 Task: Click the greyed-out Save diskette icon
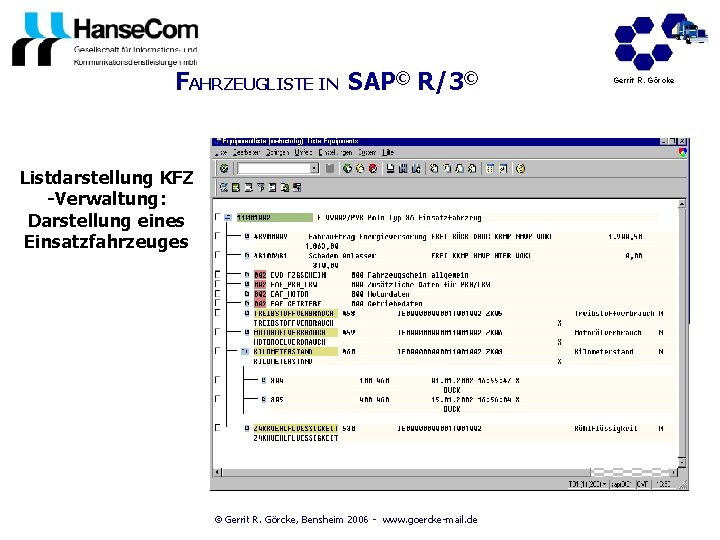pyautogui.click(x=330, y=169)
